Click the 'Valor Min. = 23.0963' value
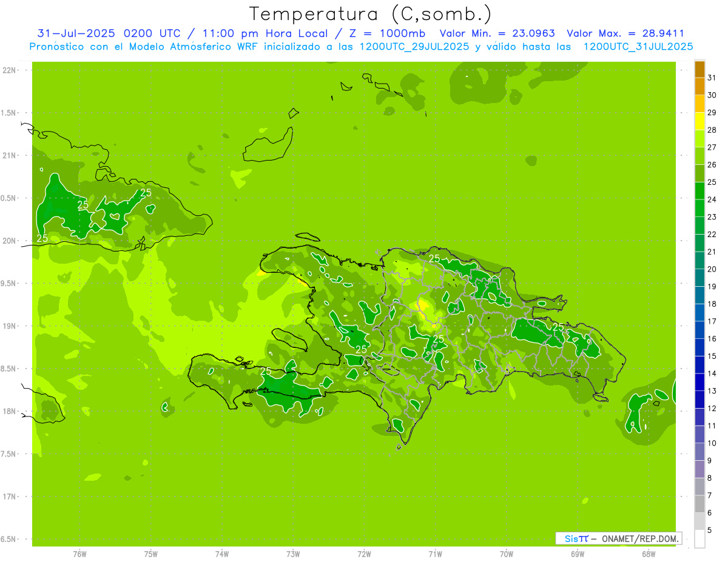 [x=497, y=33]
